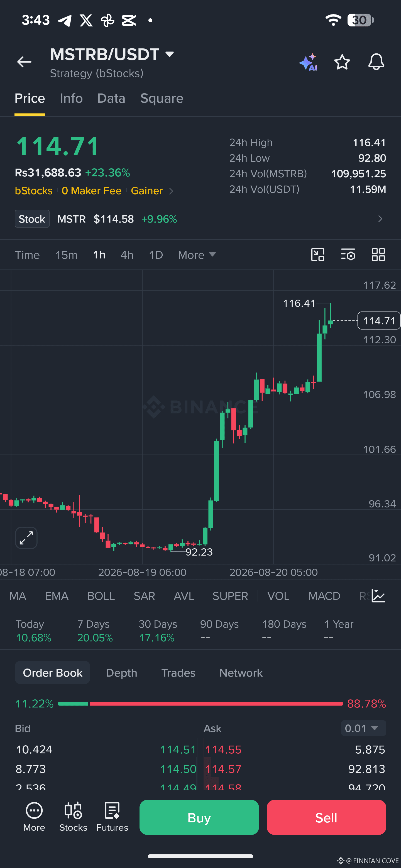
Task: Tap the home gesture bar
Action: tap(200, 856)
